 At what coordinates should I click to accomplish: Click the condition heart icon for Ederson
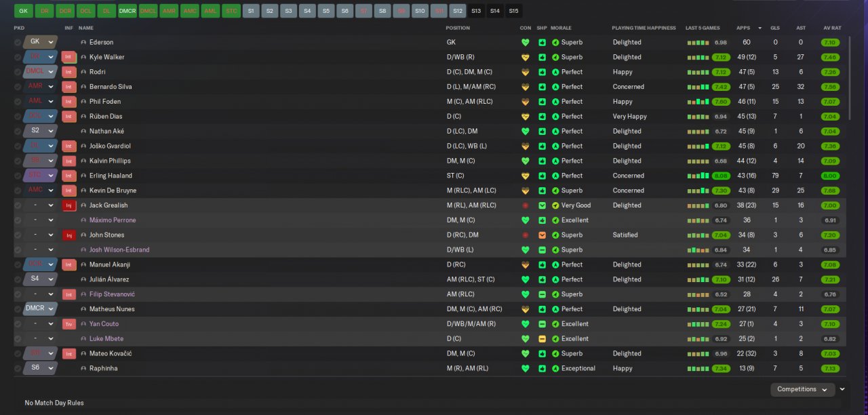(525, 42)
